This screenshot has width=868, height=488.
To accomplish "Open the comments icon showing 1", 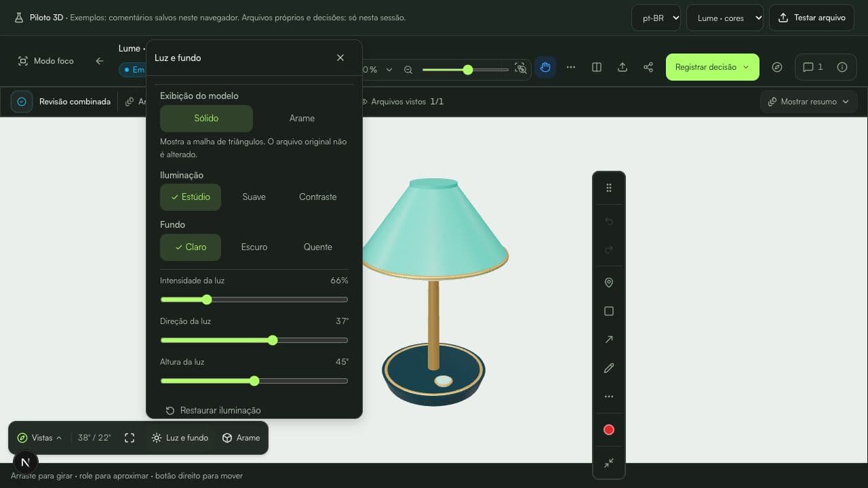I will tap(813, 67).
